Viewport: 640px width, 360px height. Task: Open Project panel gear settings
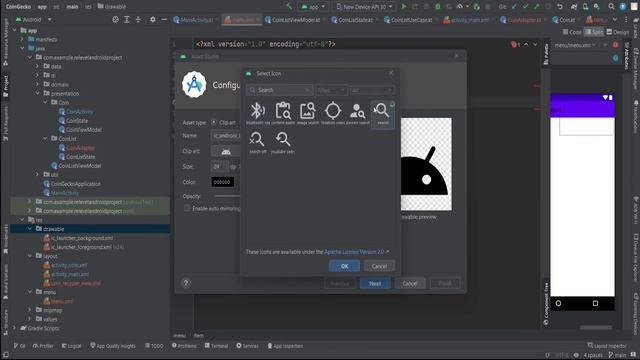pos(153,19)
